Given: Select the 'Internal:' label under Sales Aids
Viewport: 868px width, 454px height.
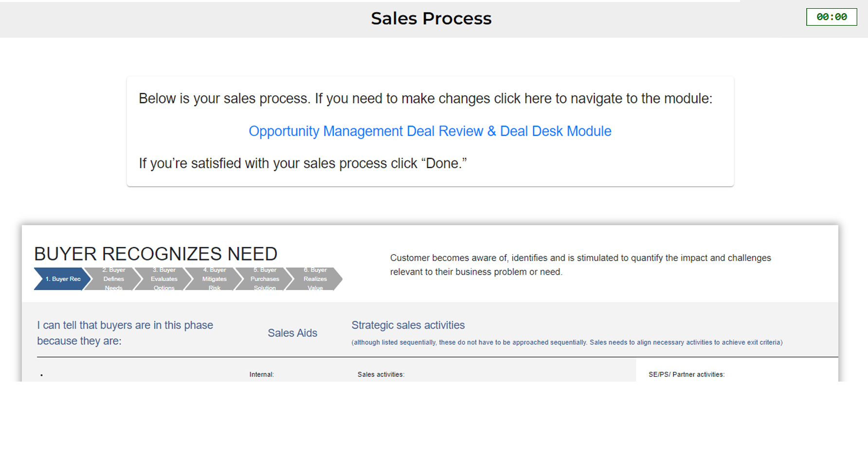Looking at the screenshot, I should (262, 374).
